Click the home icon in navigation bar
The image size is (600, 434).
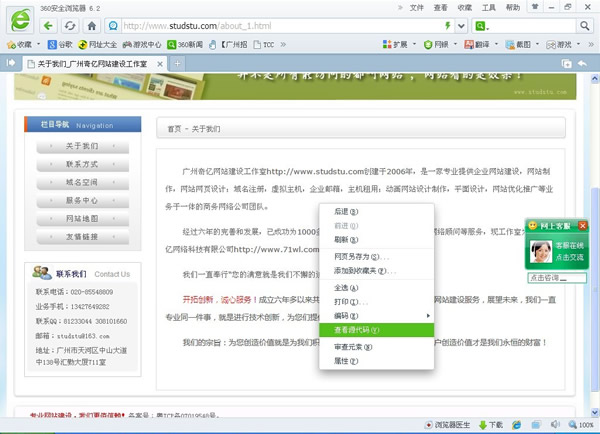[89, 25]
